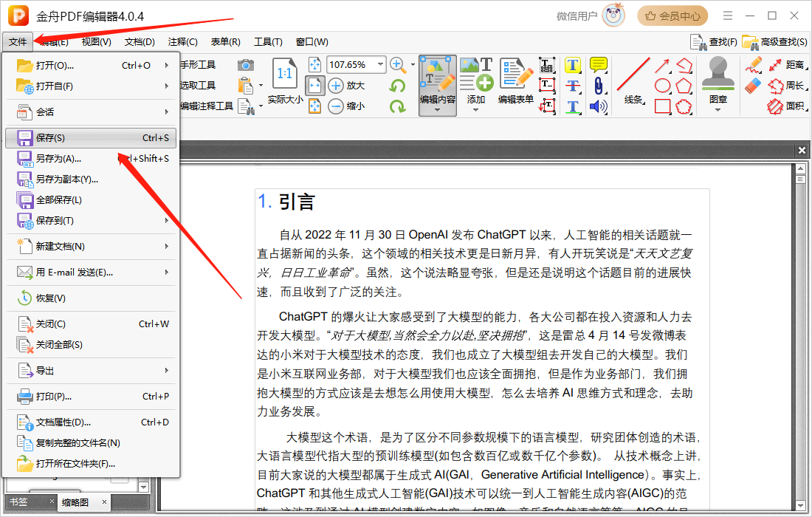The width and height of the screenshot is (812, 517).
Task: Click the paperclip file attachment icon
Action: coord(599,86)
